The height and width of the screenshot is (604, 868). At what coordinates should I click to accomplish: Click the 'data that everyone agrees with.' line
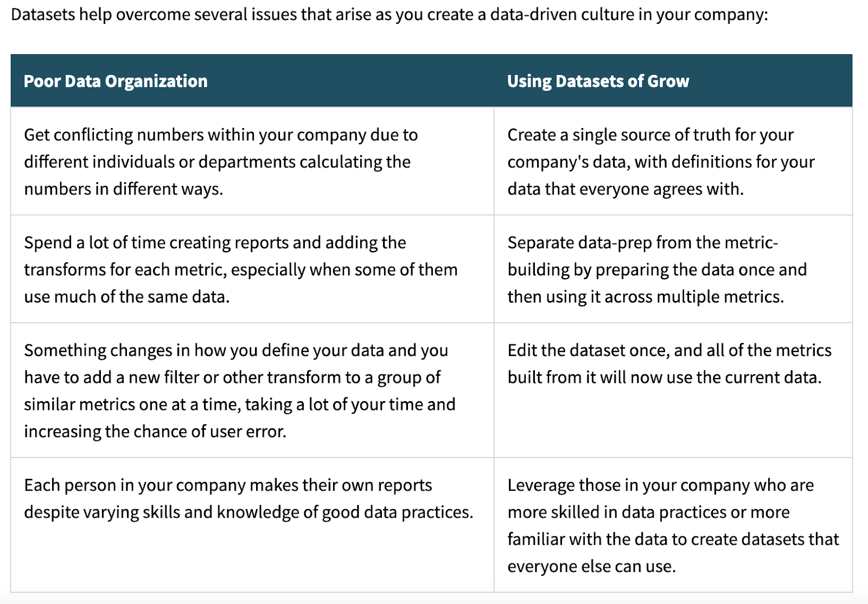point(625,189)
